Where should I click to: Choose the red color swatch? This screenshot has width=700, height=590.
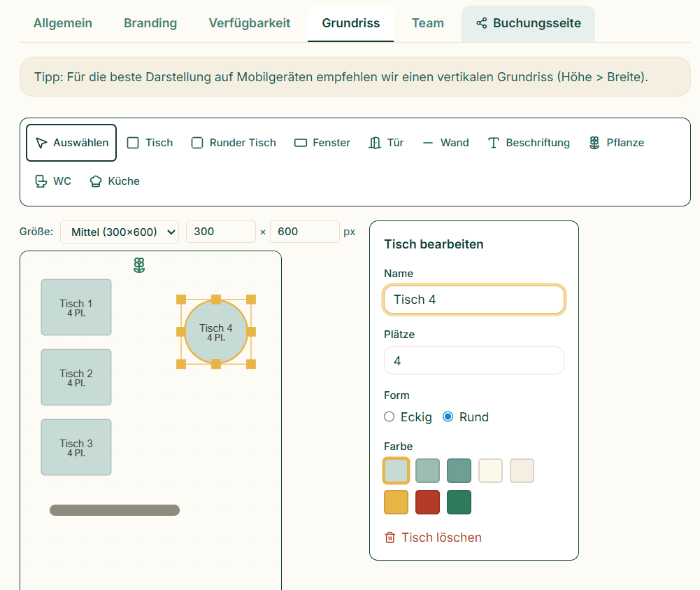[428, 502]
